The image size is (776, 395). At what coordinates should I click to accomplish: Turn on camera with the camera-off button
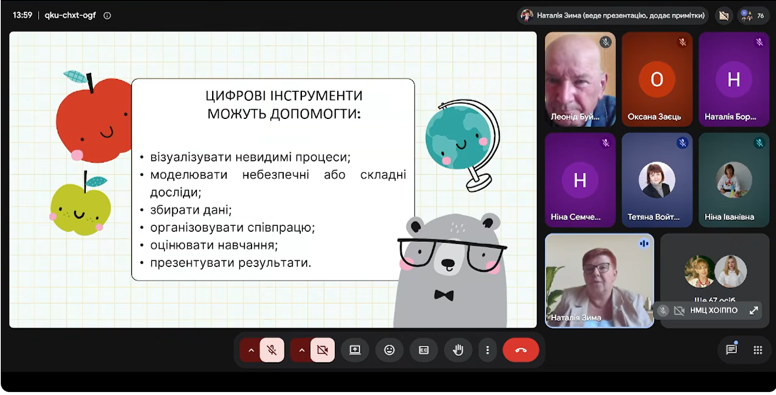tap(323, 350)
